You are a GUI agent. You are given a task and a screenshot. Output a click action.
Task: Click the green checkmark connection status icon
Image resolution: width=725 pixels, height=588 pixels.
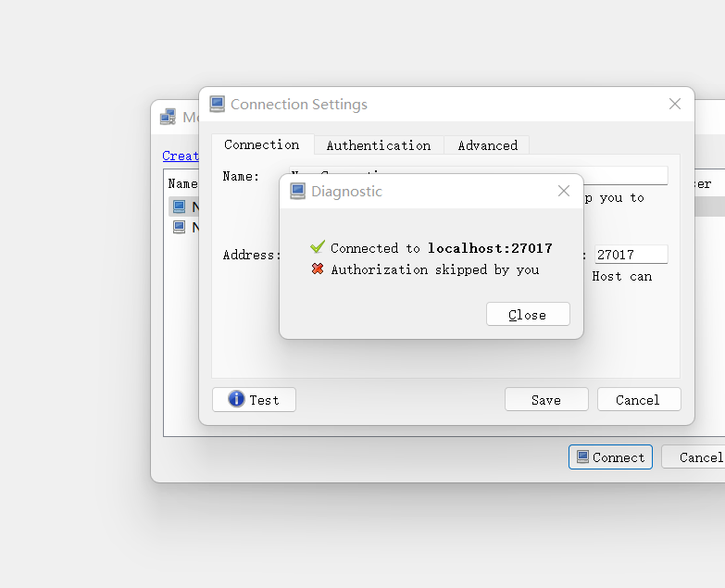(x=318, y=247)
